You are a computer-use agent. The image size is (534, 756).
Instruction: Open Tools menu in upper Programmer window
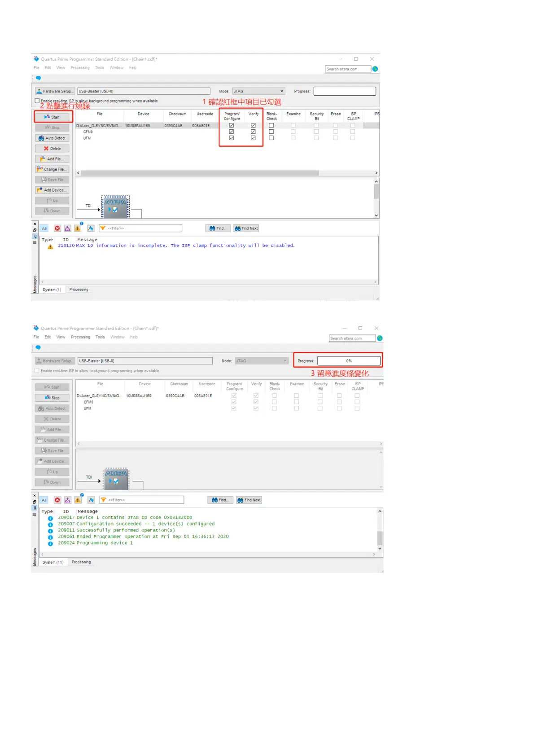100,68
